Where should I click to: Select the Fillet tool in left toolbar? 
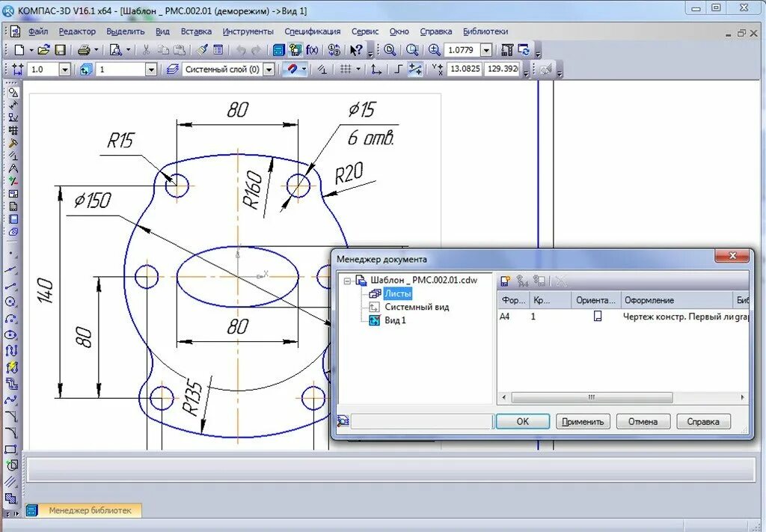coord(12,432)
